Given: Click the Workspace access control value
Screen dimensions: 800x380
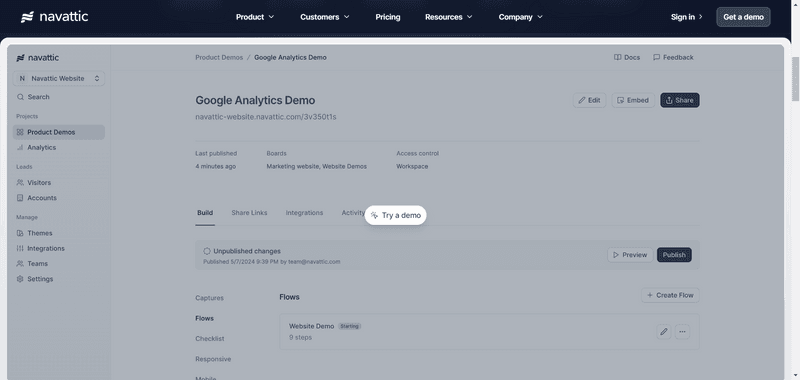Looking at the screenshot, I should tap(412, 166).
